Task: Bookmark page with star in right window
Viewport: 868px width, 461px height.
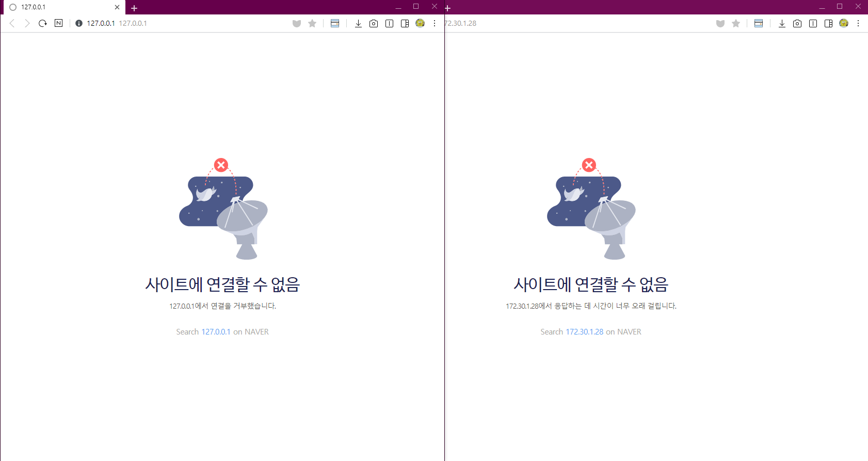Action: point(736,23)
